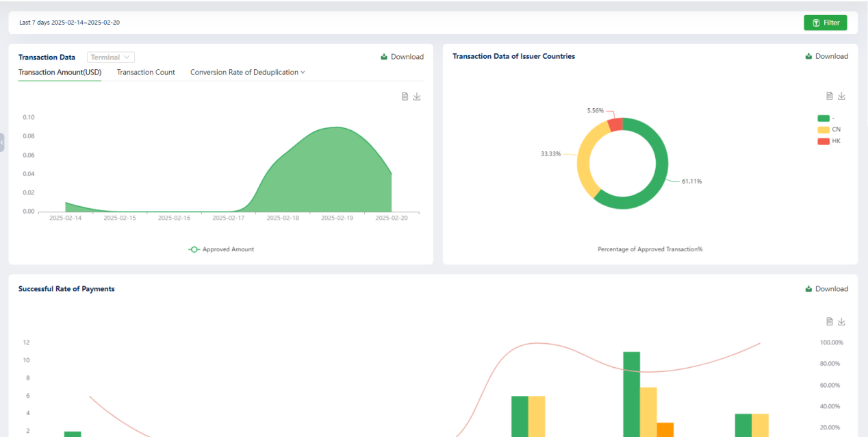Viewport: 868px width, 437px height.
Task: Switch to Transaction Count tab
Action: tap(146, 72)
